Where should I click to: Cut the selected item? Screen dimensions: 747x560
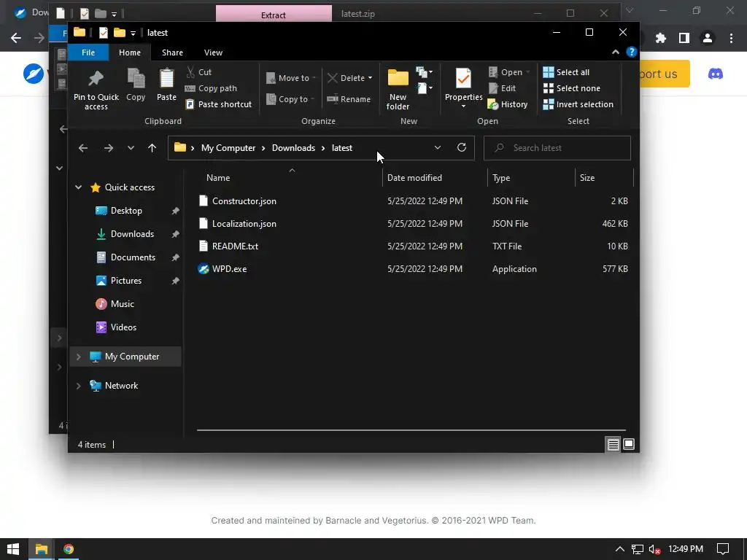(198, 72)
